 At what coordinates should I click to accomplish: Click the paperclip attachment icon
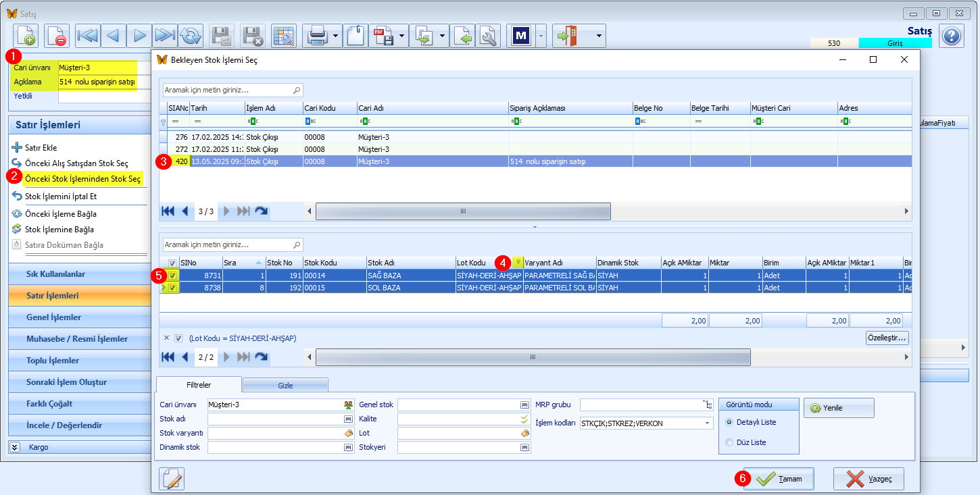[356, 35]
